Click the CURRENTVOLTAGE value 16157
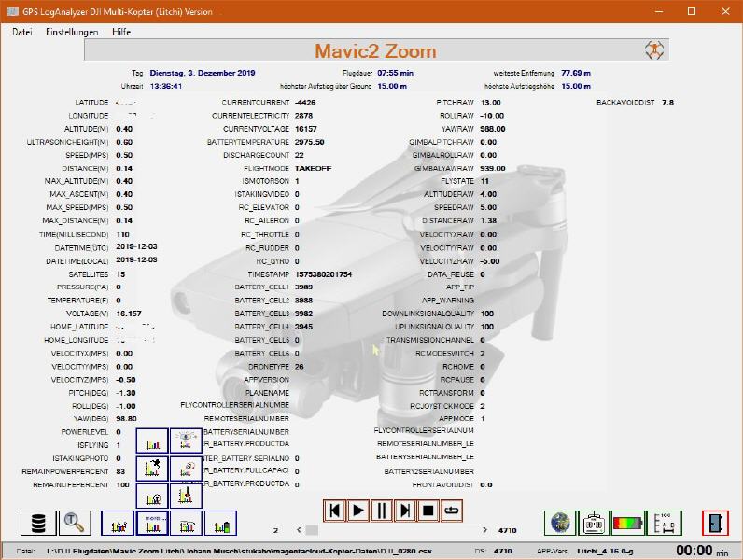 pos(306,129)
